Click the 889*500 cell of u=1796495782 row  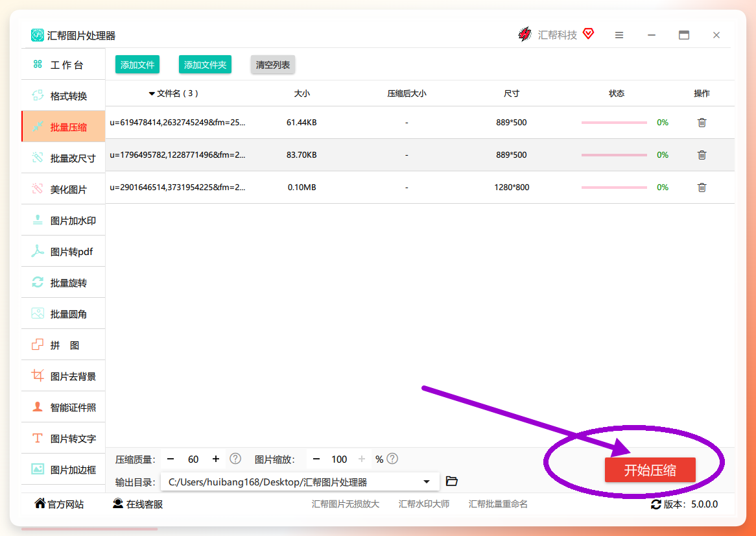coord(512,155)
